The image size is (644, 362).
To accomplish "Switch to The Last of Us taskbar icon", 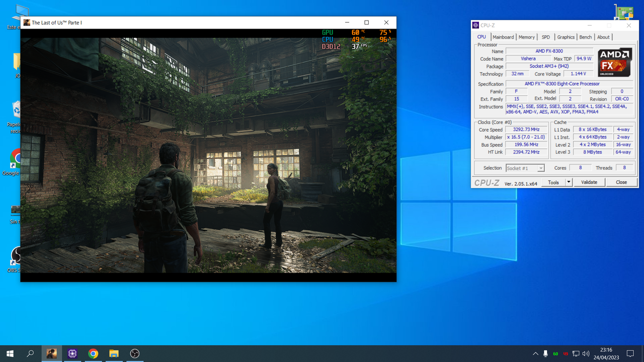I will (x=52, y=353).
